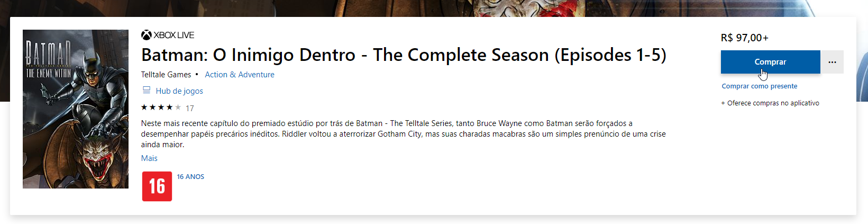The width and height of the screenshot is (868, 224).
Task: Open the three-dots more options menu
Action: tap(832, 62)
